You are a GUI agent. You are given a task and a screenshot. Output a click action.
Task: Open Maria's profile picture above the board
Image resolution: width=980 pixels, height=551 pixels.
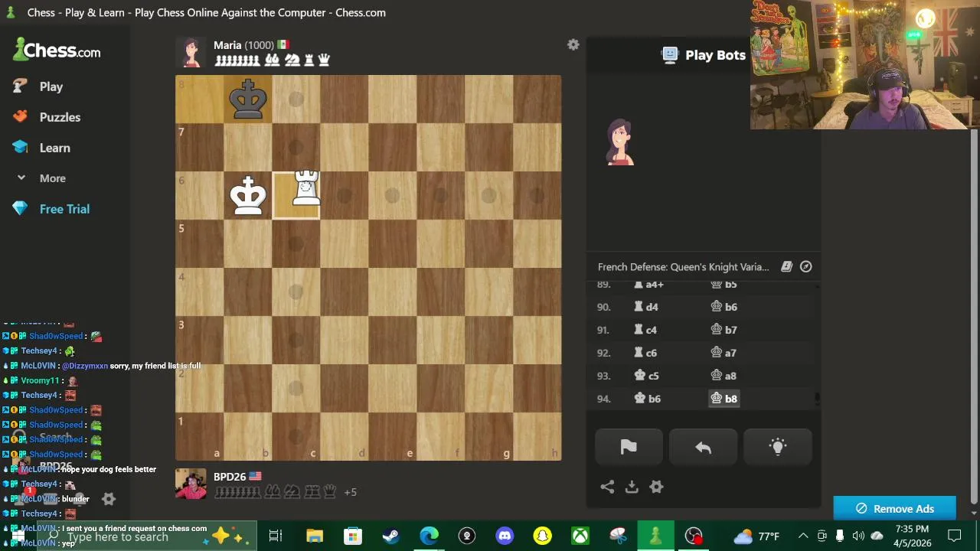tap(191, 52)
